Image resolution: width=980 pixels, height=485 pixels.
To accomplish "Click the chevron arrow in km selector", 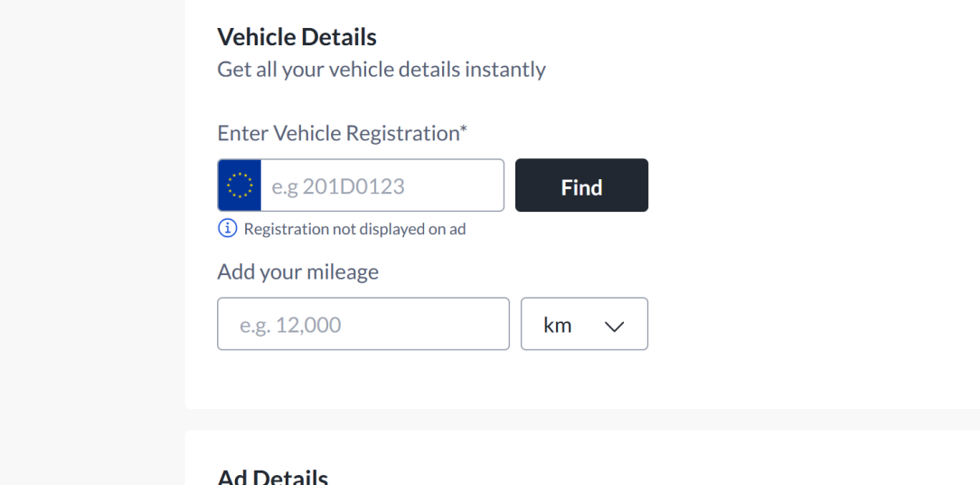I will tap(615, 326).
